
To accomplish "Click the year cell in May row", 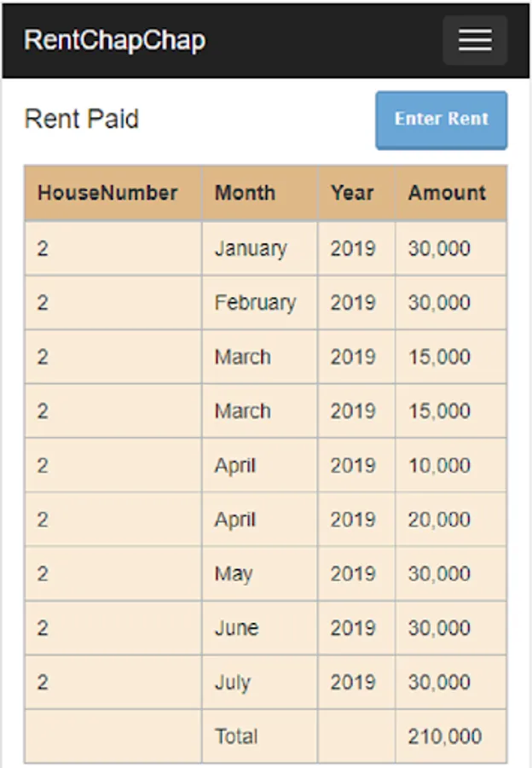I will [353, 574].
